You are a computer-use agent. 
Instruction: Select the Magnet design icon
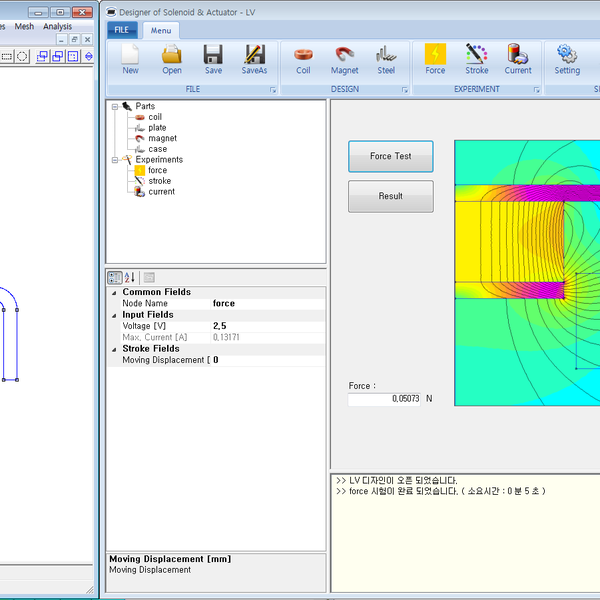pos(344,58)
